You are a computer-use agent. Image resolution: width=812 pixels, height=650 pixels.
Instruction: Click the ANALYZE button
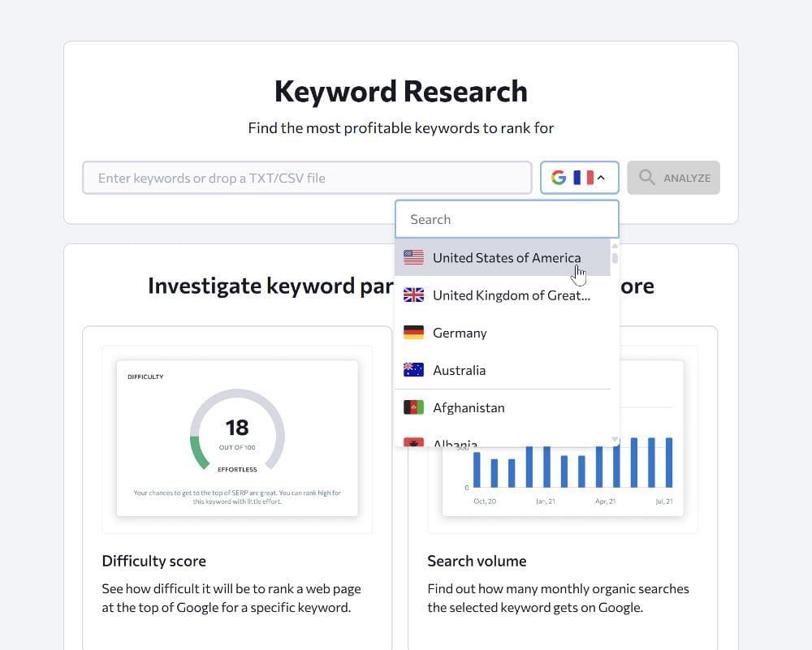(x=673, y=178)
